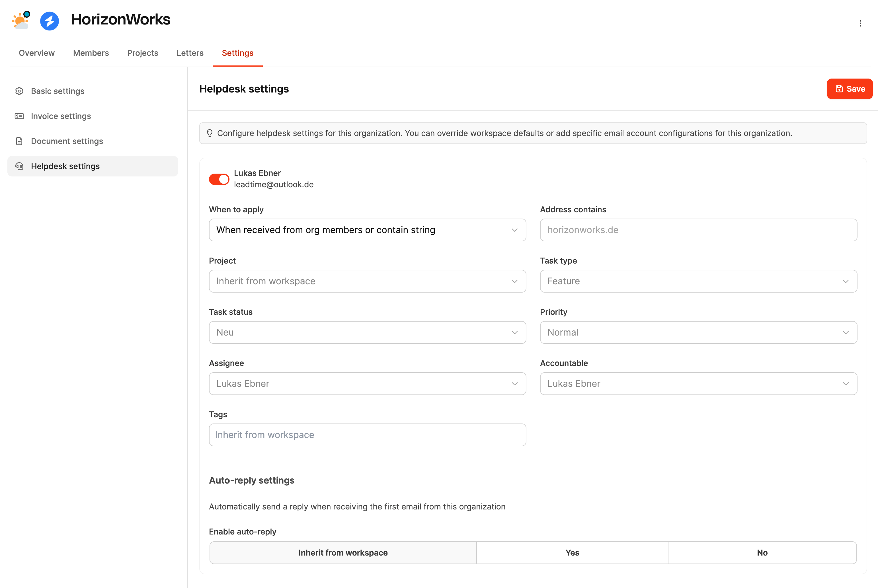Image resolution: width=878 pixels, height=588 pixels.
Task: Open the Priority dropdown showing Normal
Action: 698,332
